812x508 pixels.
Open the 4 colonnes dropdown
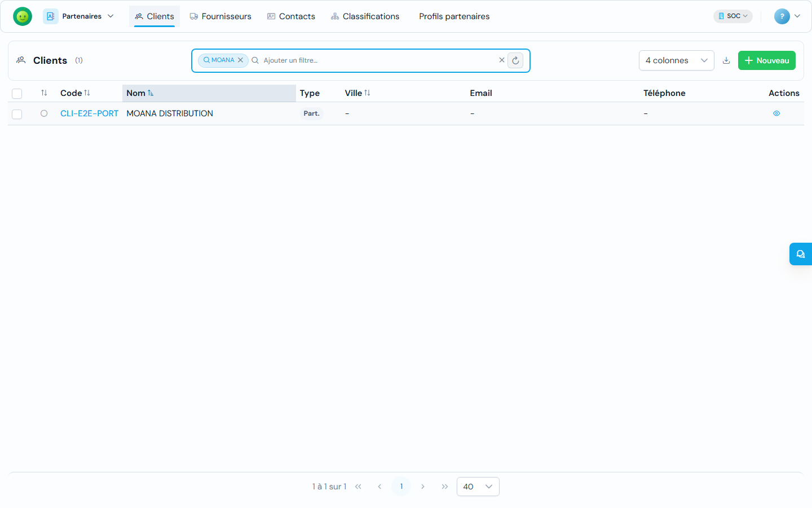coord(677,60)
